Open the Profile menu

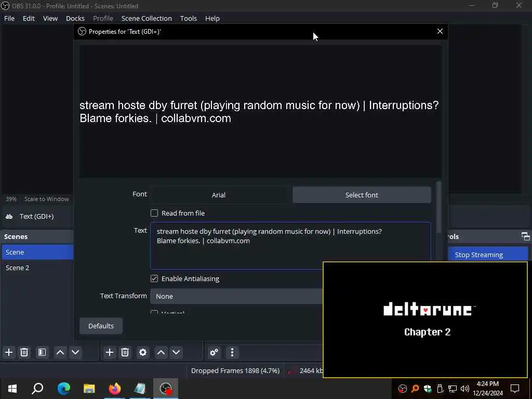coord(103,18)
